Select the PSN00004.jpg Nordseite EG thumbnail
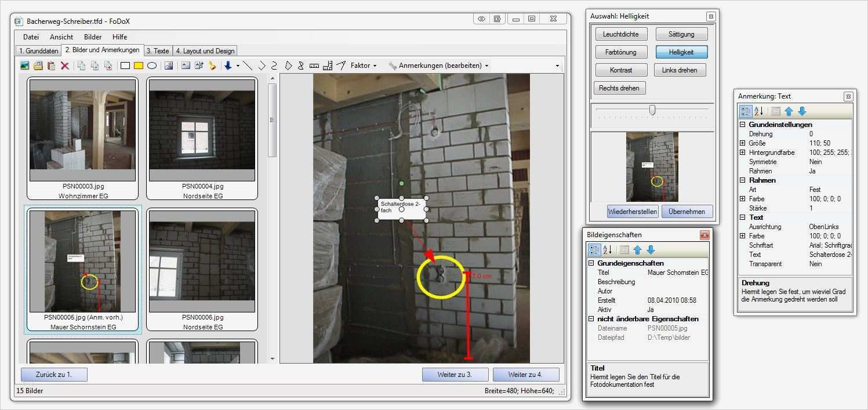Viewport: 868px width, 410px height. pyautogui.click(x=202, y=139)
